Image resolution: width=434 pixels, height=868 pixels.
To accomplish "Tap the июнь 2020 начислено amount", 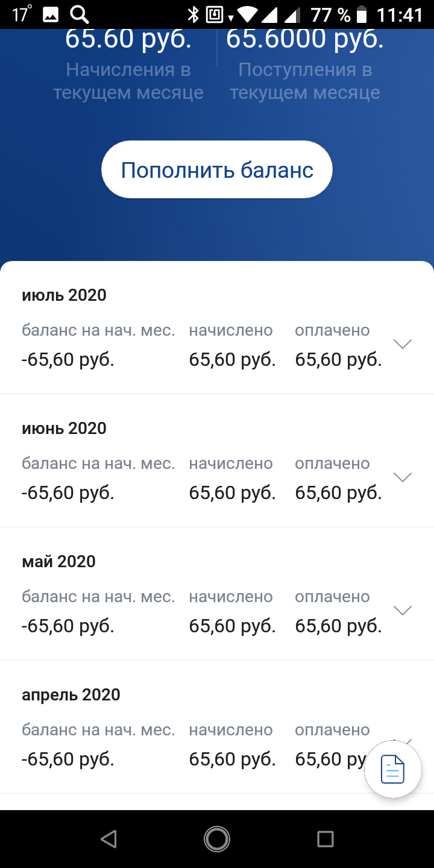I will [232, 492].
